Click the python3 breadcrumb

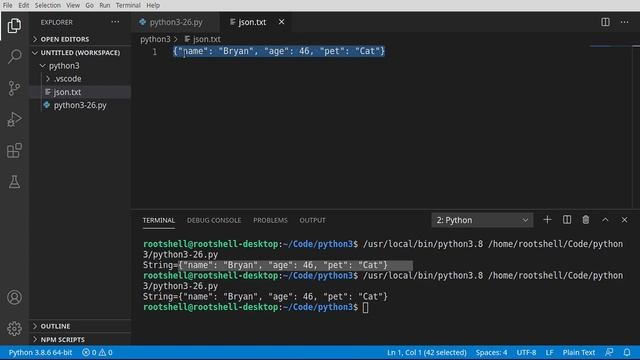point(155,39)
